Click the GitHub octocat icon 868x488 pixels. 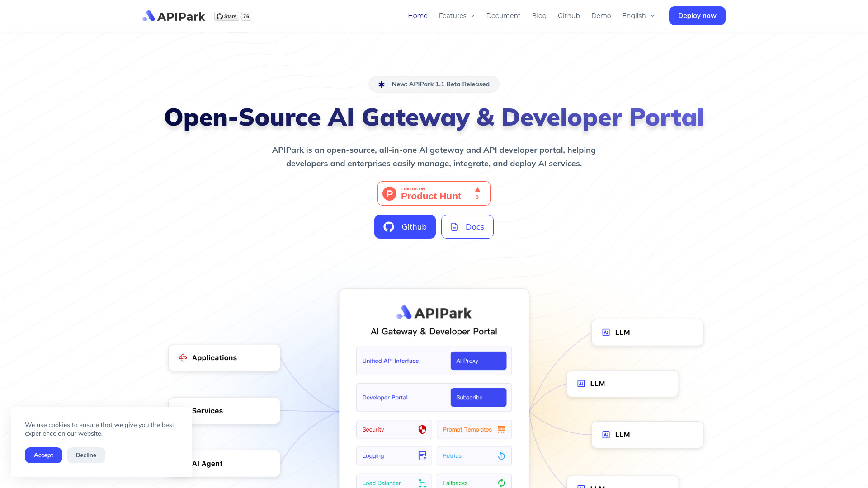pos(389,226)
